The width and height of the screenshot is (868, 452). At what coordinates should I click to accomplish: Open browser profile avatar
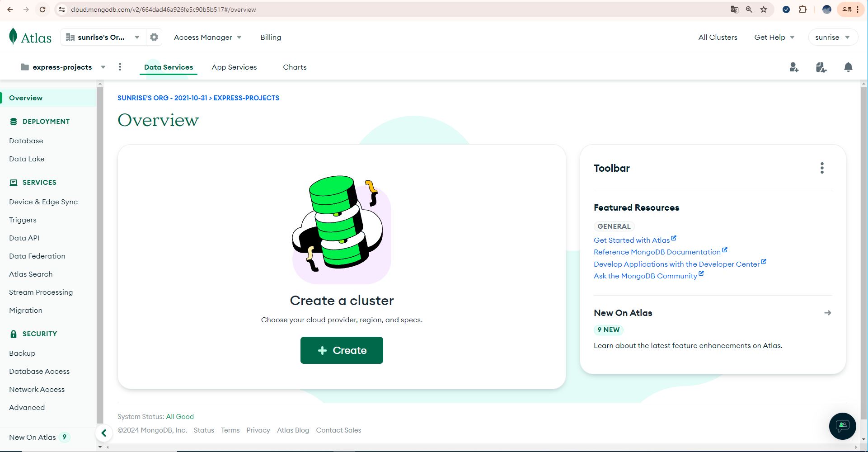coord(826,9)
